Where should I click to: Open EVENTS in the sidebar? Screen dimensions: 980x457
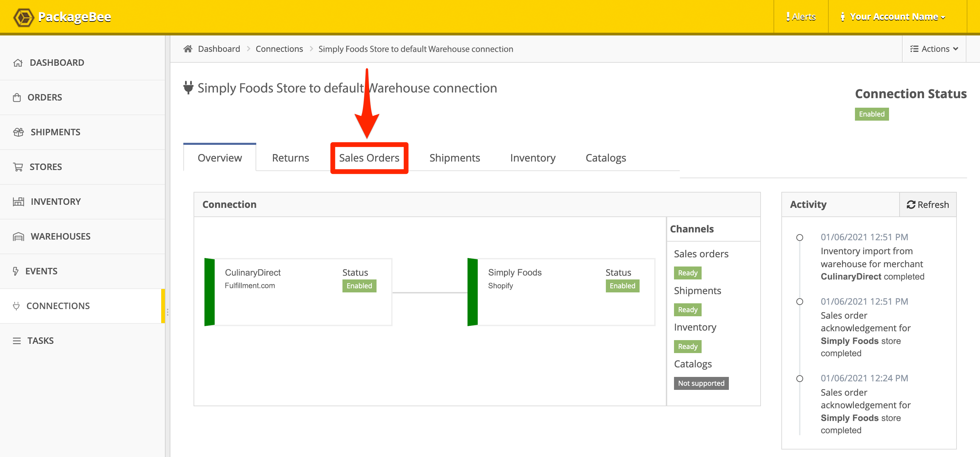tap(82, 271)
